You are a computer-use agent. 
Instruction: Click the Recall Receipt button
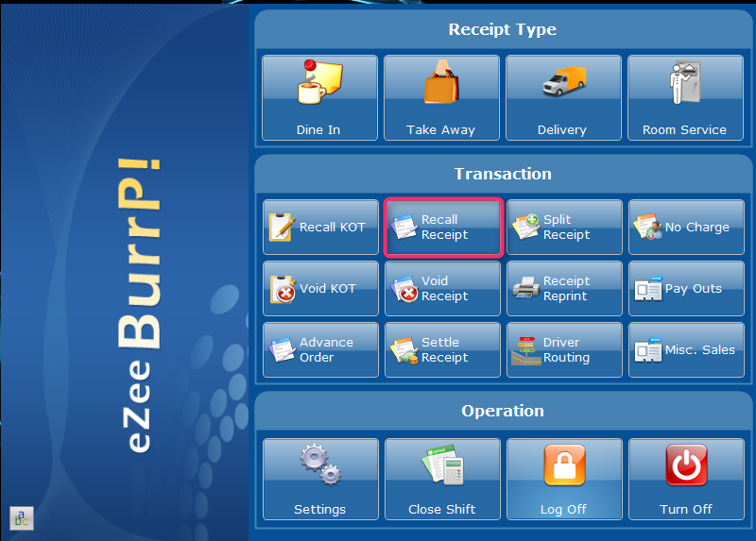pos(443,227)
